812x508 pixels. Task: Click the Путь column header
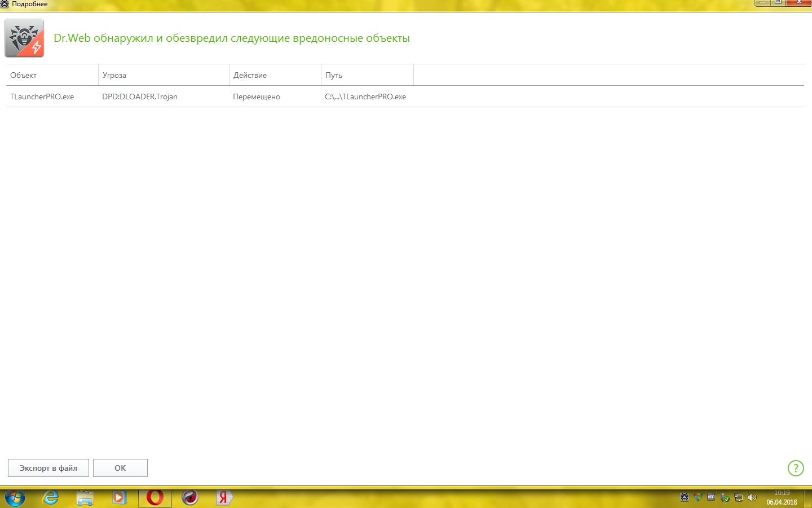(x=367, y=75)
